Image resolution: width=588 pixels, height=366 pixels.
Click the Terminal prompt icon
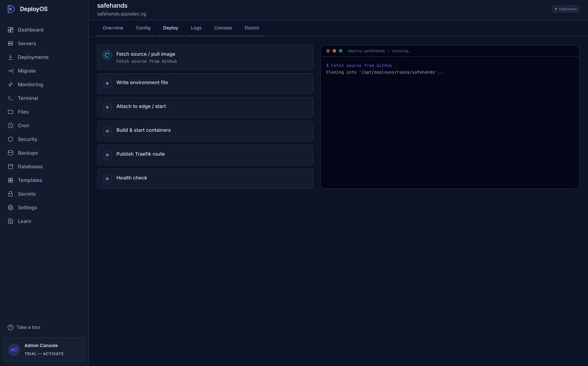[x=11, y=98]
